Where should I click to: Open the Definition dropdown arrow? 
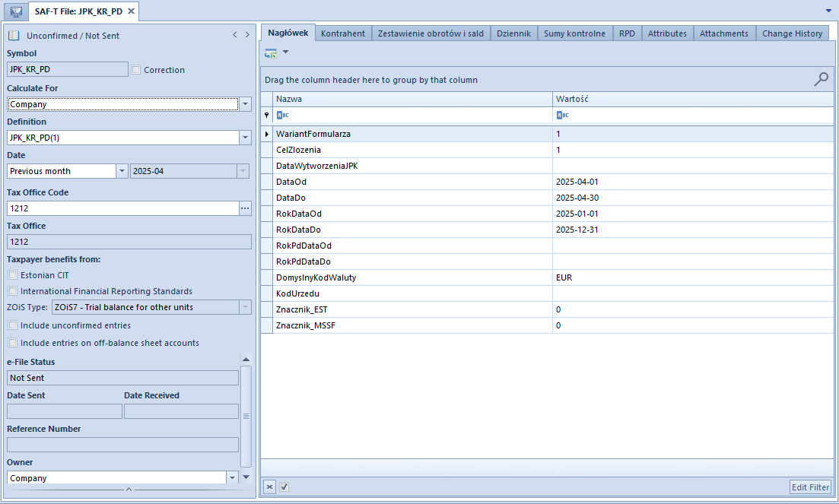[x=245, y=138]
